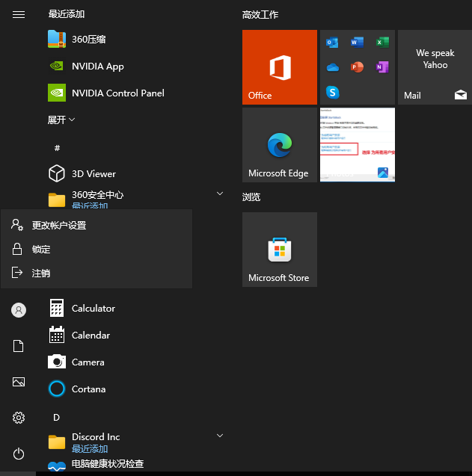Screen dimensions: 472x476
Task: Launch NVIDIA App icon
Action: pyautogui.click(x=57, y=66)
